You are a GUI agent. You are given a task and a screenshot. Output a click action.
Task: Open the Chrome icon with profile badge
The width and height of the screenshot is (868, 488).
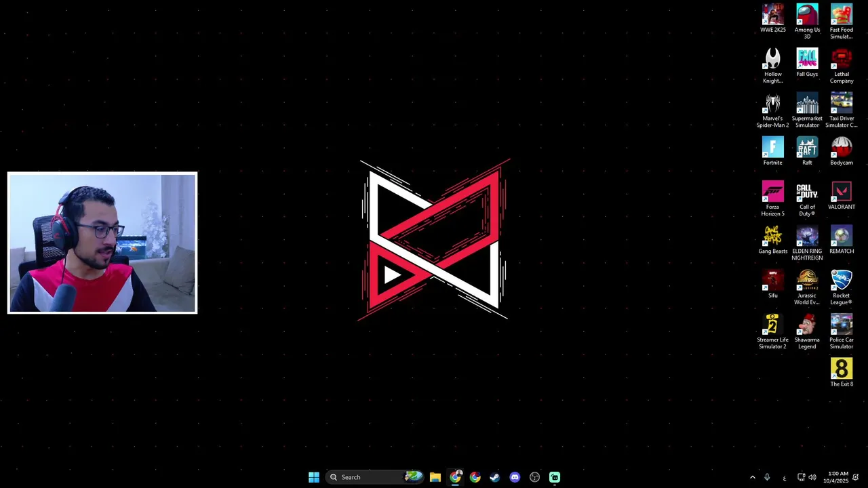coord(455,477)
